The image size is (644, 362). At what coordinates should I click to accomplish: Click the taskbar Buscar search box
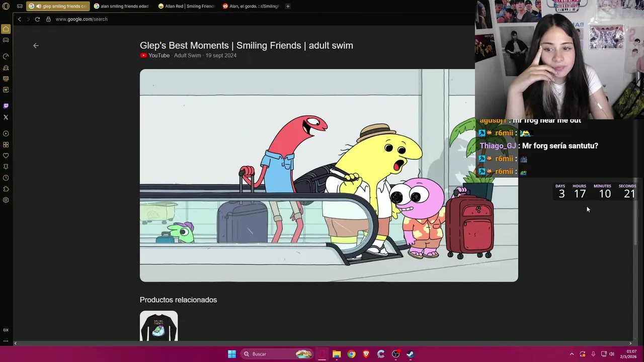point(277,354)
